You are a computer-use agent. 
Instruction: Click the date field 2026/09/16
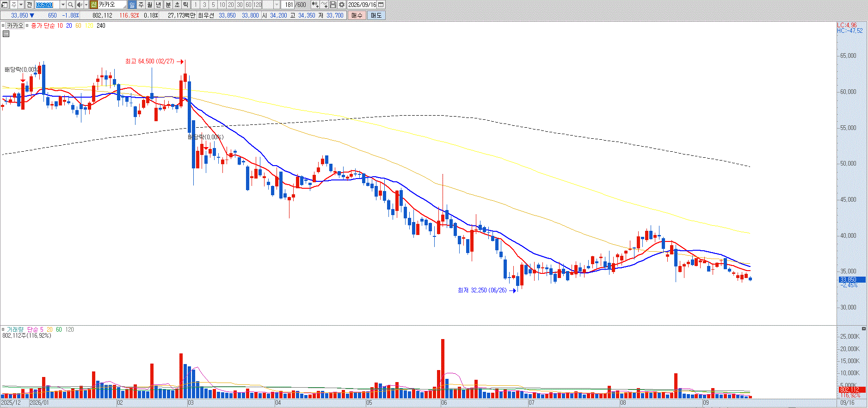[362, 5]
